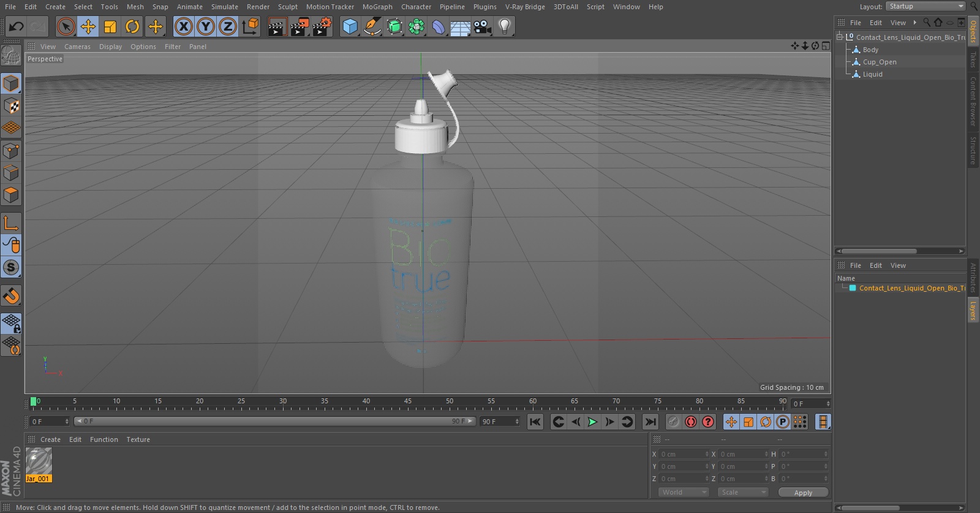Screen dimensions: 980x513
Task: Open the spline Pen tool
Action: tap(372, 26)
